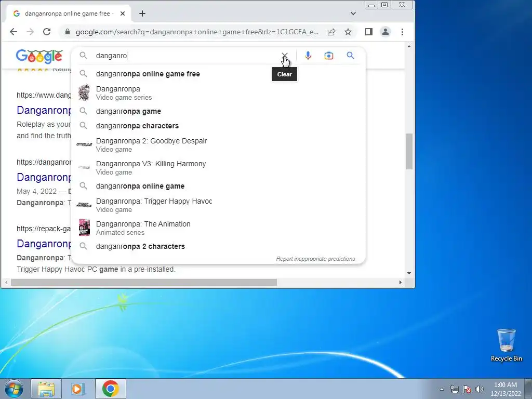532x399 pixels.
Task: Bookmark this tab with the star icon
Action: [348, 32]
